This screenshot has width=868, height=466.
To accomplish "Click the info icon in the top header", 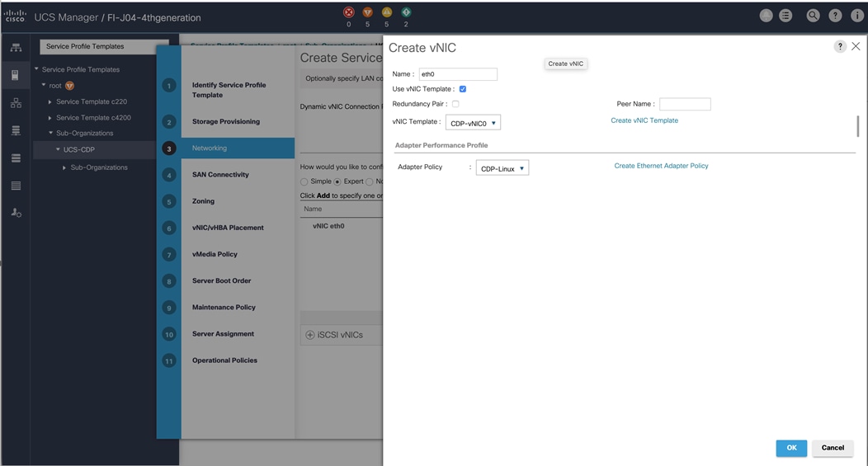I will [x=856, y=16].
